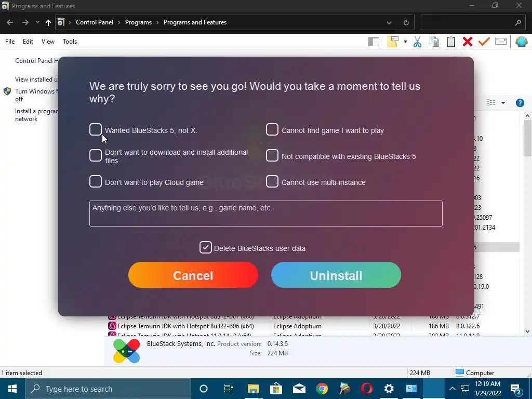Image resolution: width=532 pixels, height=399 pixels.
Task: Click the yellow folder options toolbar icon
Action: tap(393, 42)
